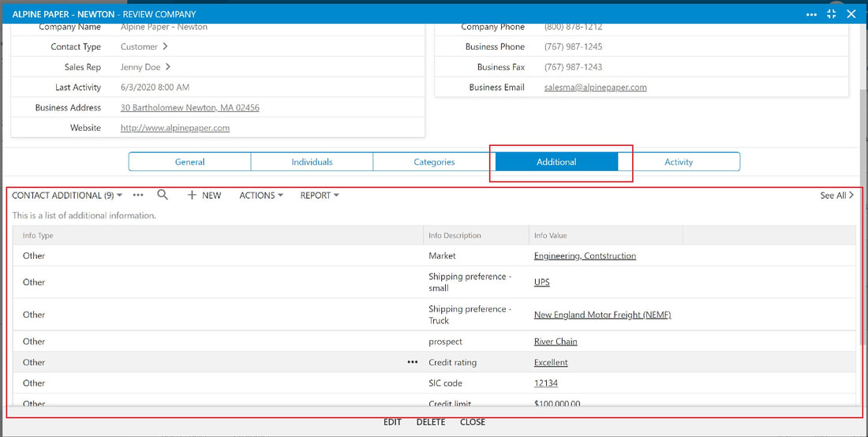Image resolution: width=868 pixels, height=437 pixels.
Task: Open the search magnifier in Contact Additional
Action: point(163,195)
